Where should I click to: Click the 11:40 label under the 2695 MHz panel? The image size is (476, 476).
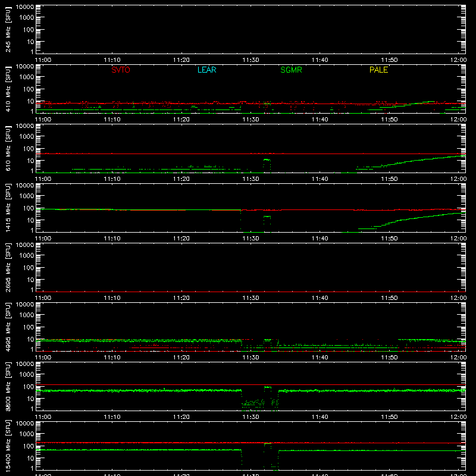pos(320,298)
